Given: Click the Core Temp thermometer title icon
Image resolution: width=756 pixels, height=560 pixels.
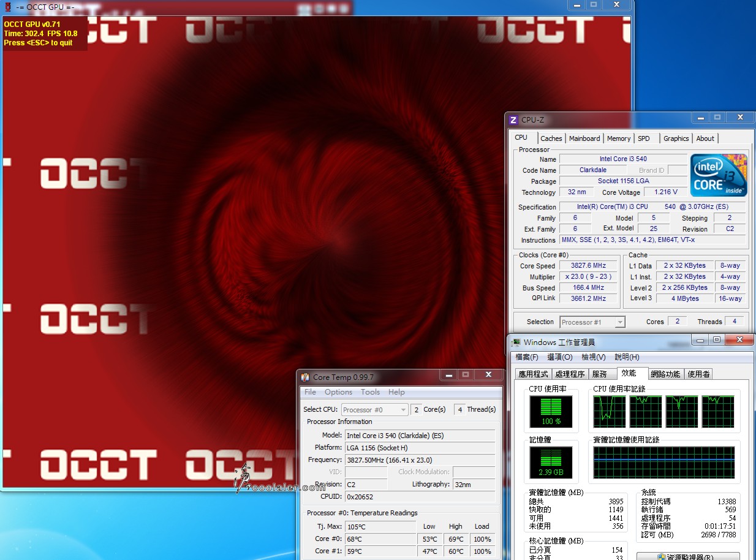Looking at the screenshot, I should coord(305,377).
